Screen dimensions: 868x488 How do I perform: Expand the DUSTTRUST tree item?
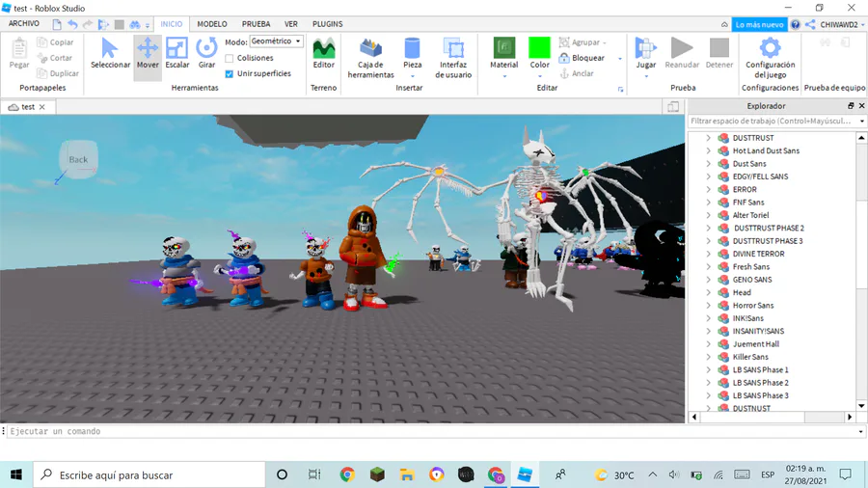[708, 138]
